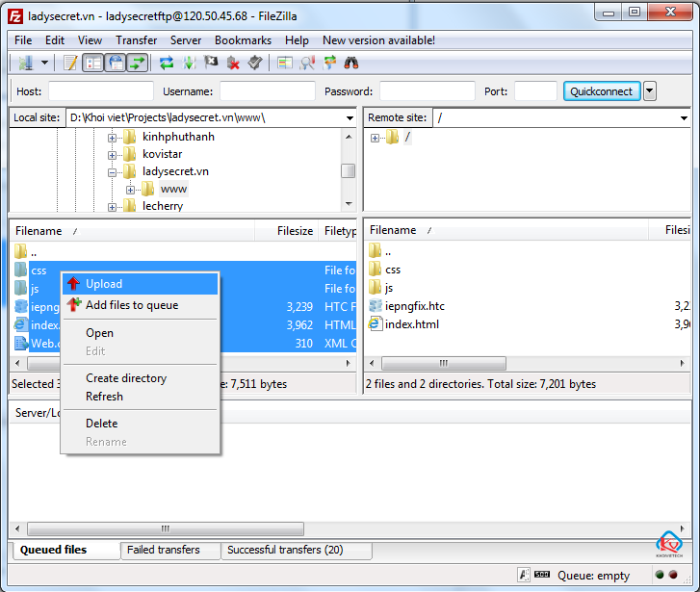Open the Transfer menu
700x592 pixels.
click(x=136, y=40)
